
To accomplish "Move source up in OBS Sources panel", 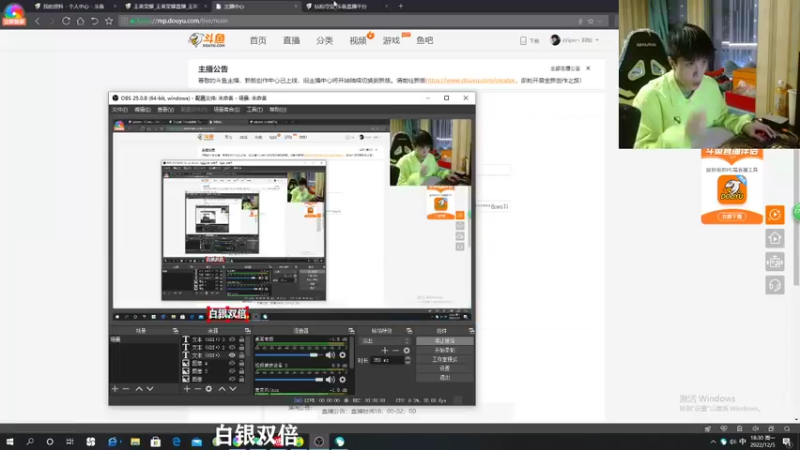I will [222, 389].
